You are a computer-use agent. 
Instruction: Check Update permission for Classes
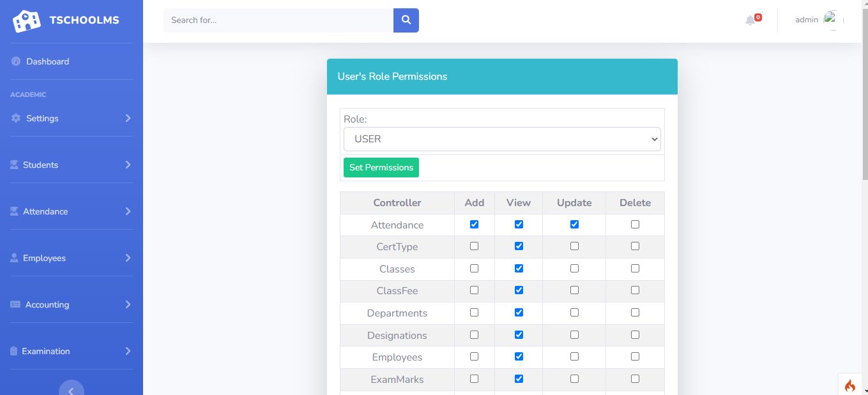click(574, 269)
